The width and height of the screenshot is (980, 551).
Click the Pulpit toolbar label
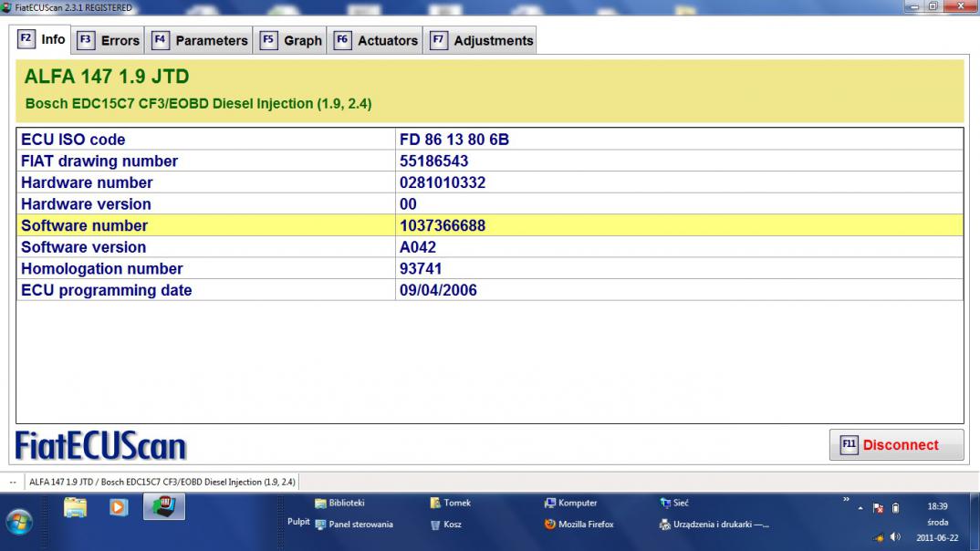[298, 522]
